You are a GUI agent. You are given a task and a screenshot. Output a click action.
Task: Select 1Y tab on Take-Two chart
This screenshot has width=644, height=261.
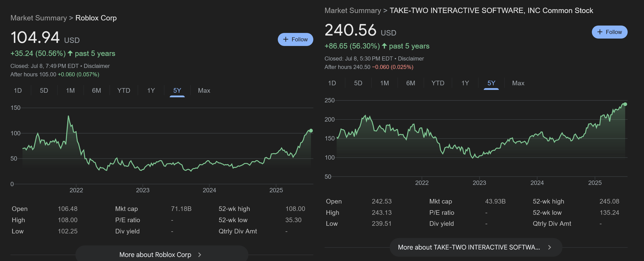click(465, 83)
